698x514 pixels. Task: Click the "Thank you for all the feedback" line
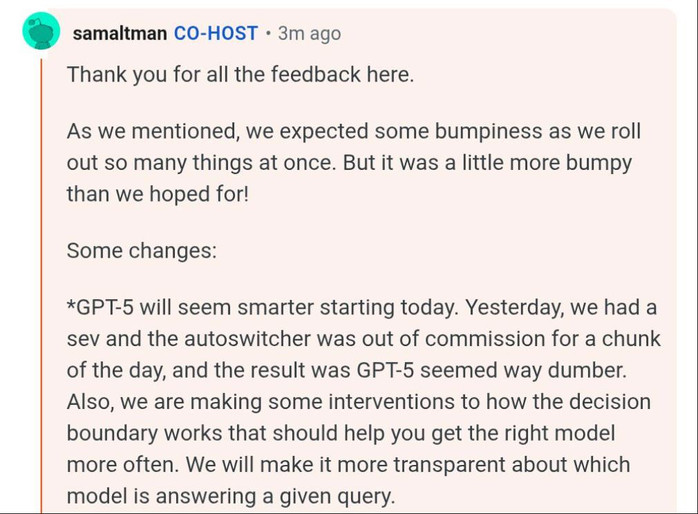(240, 75)
